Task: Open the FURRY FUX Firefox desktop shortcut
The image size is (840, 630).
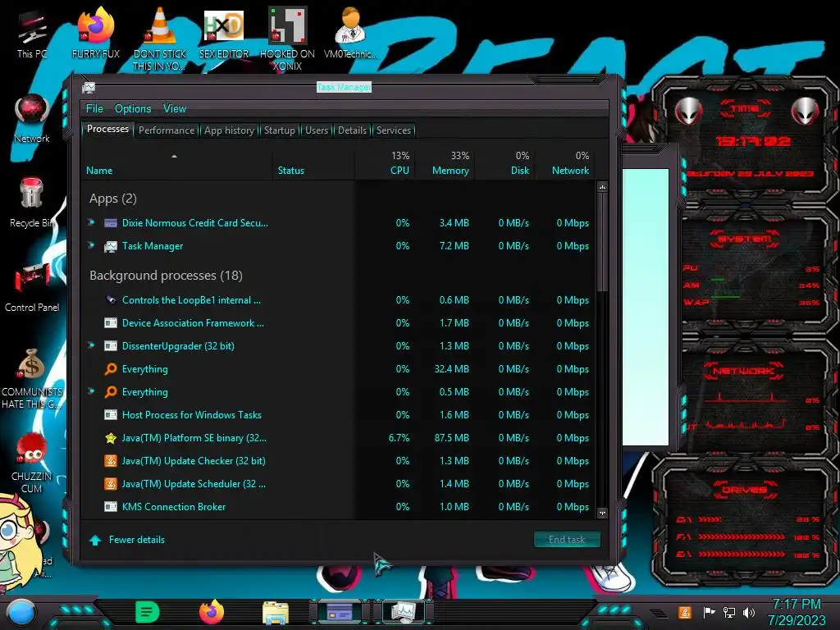Action: point(95,33)
